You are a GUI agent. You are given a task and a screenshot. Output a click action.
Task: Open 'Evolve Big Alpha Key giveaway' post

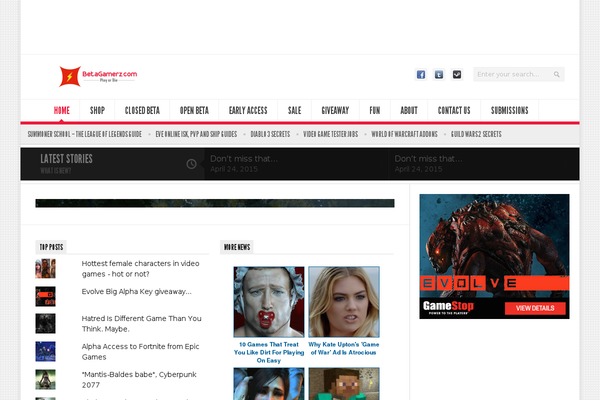tap(137, 292)
